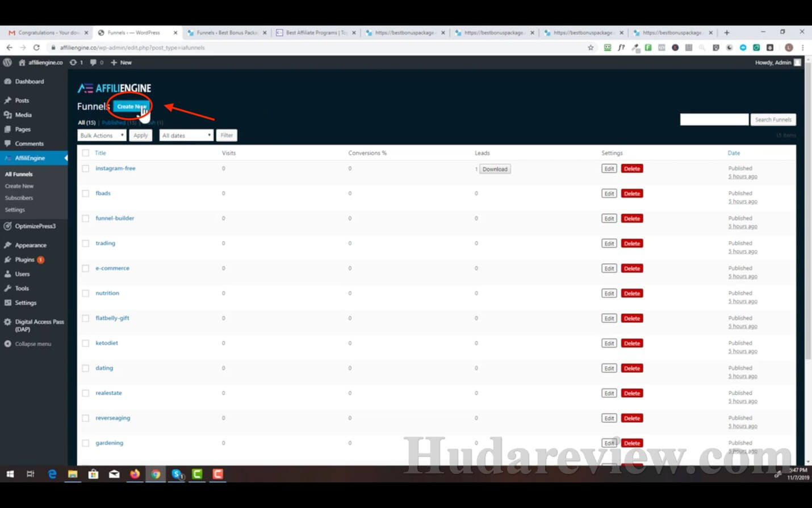Sort table by Title column

tap(101, 153)
